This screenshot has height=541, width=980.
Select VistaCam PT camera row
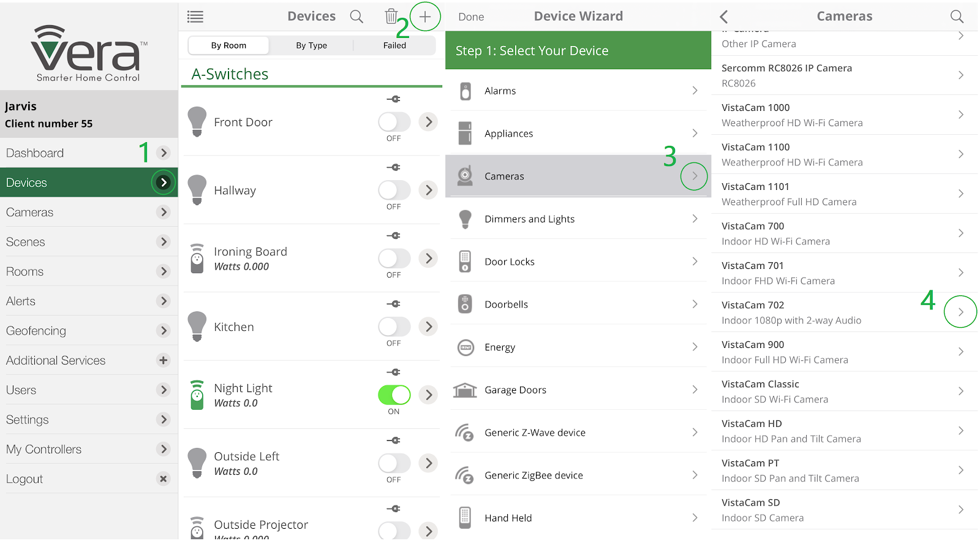pos(844,471)
